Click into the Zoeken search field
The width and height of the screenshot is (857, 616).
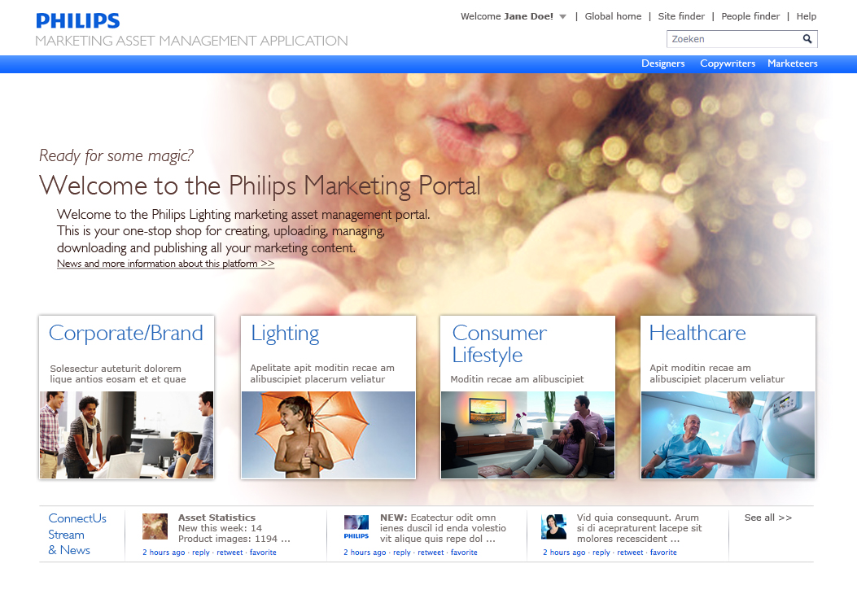point(734,39)
